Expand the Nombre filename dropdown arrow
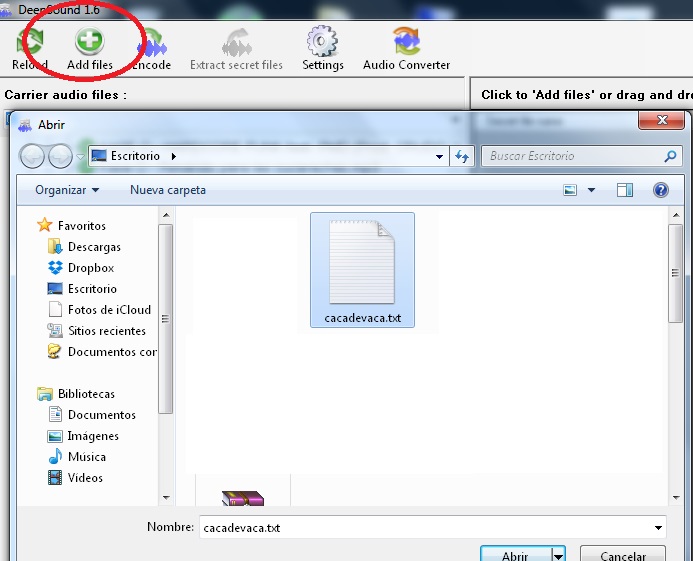The height and width of the screenshot is (561, 693). (657, 526)
